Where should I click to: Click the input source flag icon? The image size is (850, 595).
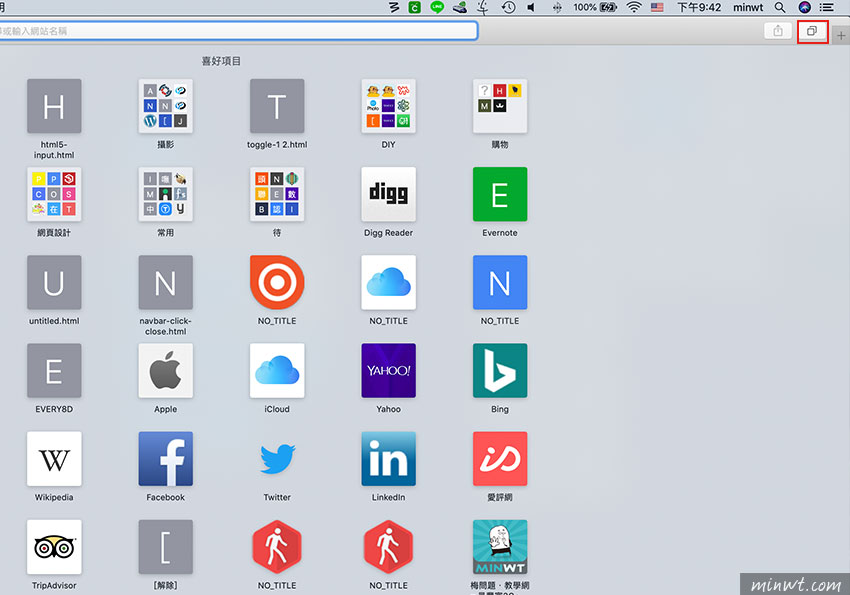(658, 8)
